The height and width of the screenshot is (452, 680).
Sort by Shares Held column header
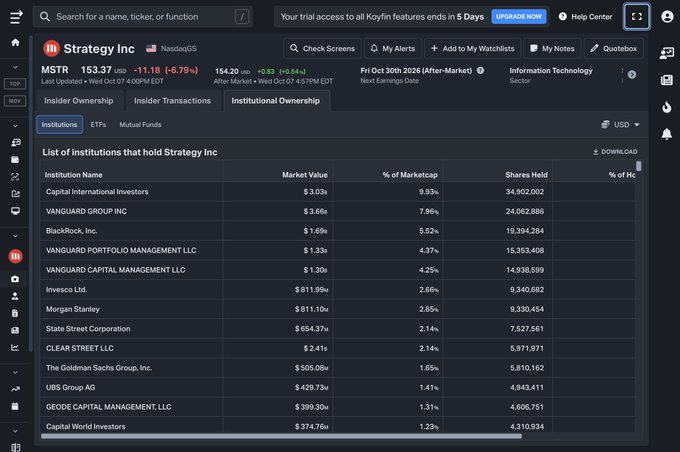coord(526,175)
